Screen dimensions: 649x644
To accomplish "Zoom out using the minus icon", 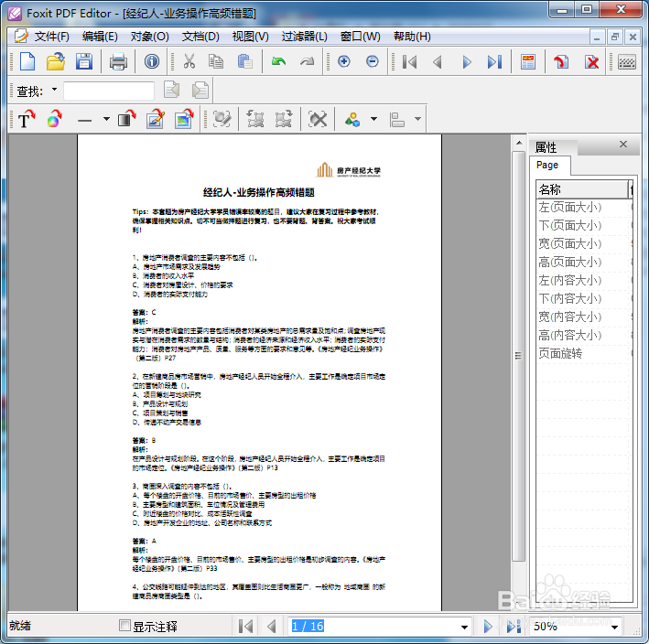I will 373,61.
